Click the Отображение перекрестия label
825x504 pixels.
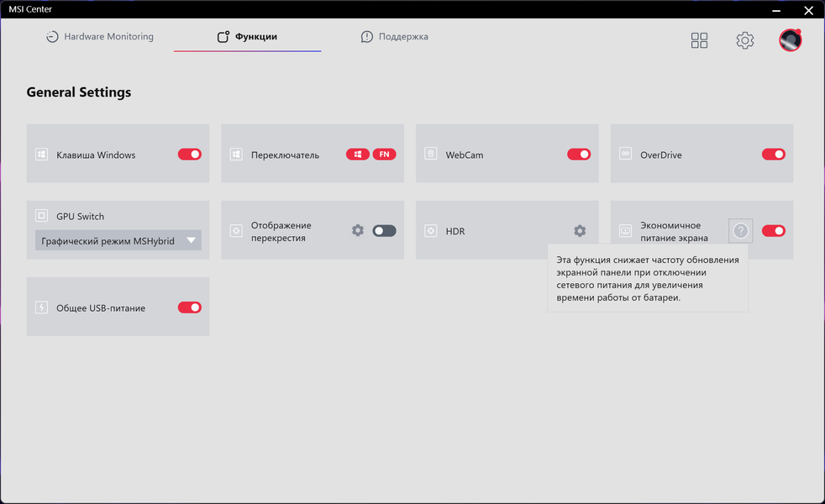pyautogui.click(x=281, y=232)
